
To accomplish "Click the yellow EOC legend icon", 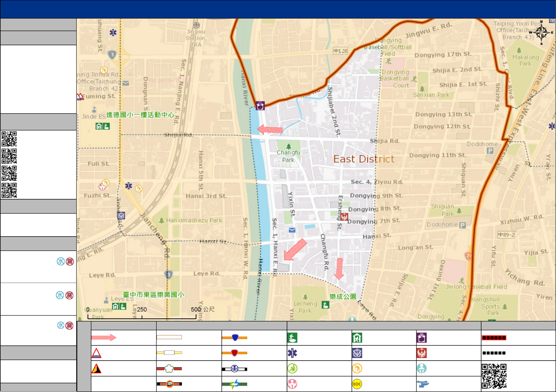I will [x=357, y=384].
